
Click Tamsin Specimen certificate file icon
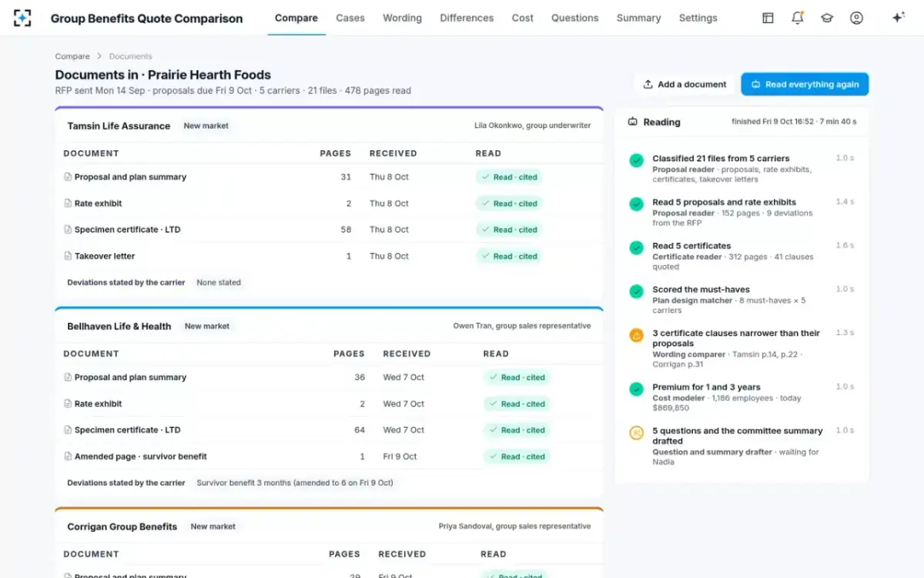point(68,230)
